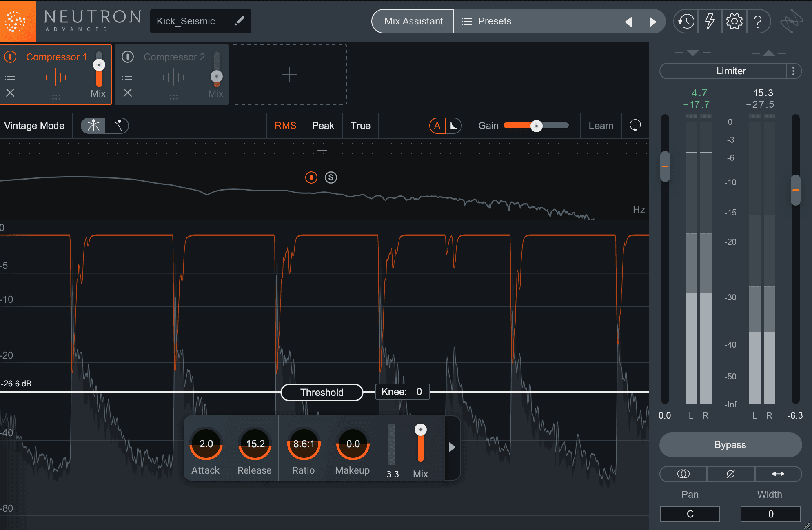The image size is (812, 530).
Task: Edit preset name with pencil icon
Action: (240, 21)
